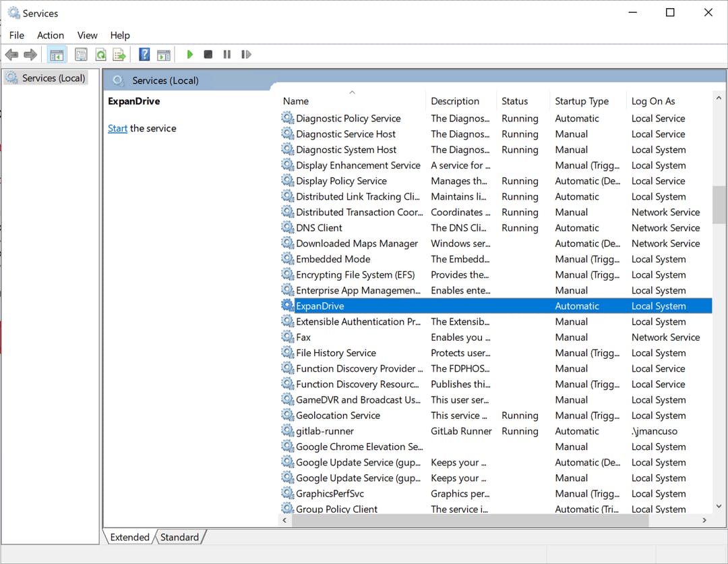Click the Start Service play icon
This screenshot has height=564, width=728.
click(x=190, y=55)
